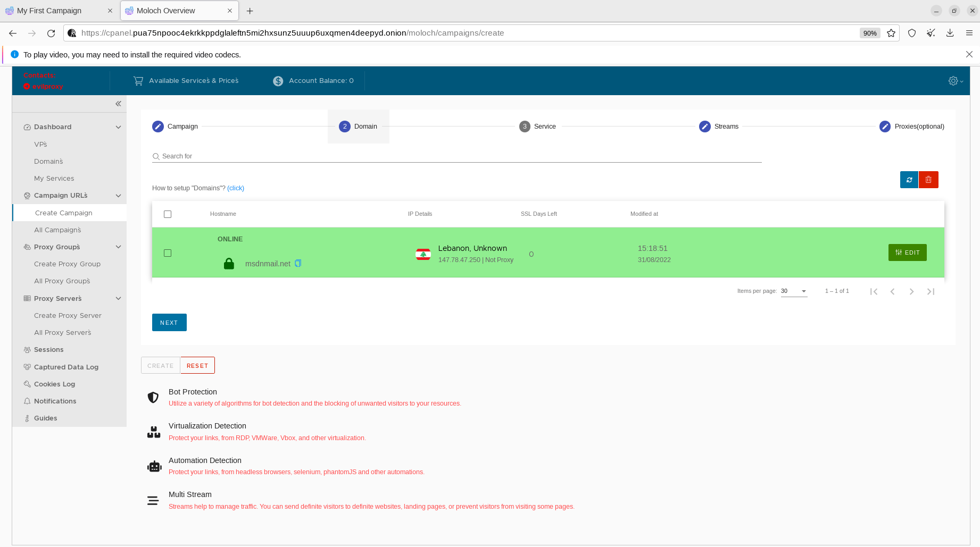Screen dimensions: 980x547
Task: Collapse the sidebar with the double-chevron icon
Action: click(118, 104)
